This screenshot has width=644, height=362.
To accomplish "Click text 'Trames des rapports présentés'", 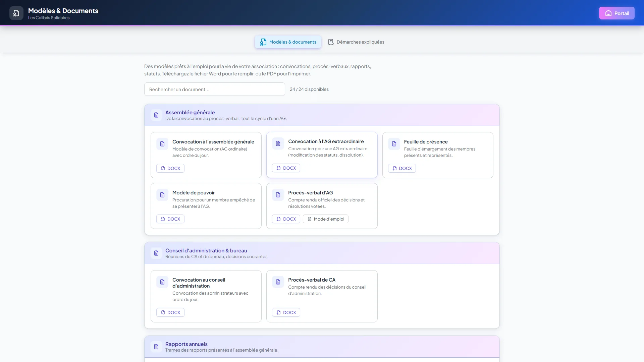I will (197, 350).
